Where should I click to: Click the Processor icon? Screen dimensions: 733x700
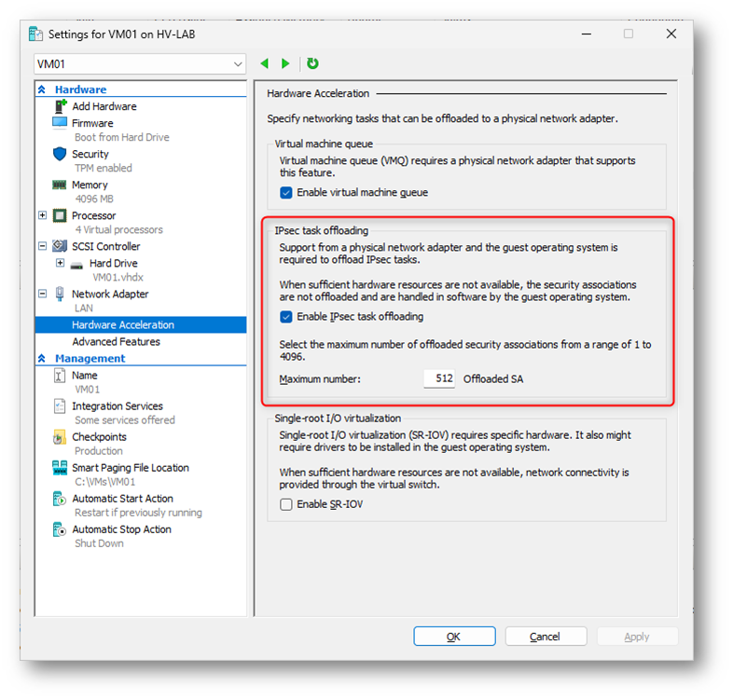tap(60, 216)
